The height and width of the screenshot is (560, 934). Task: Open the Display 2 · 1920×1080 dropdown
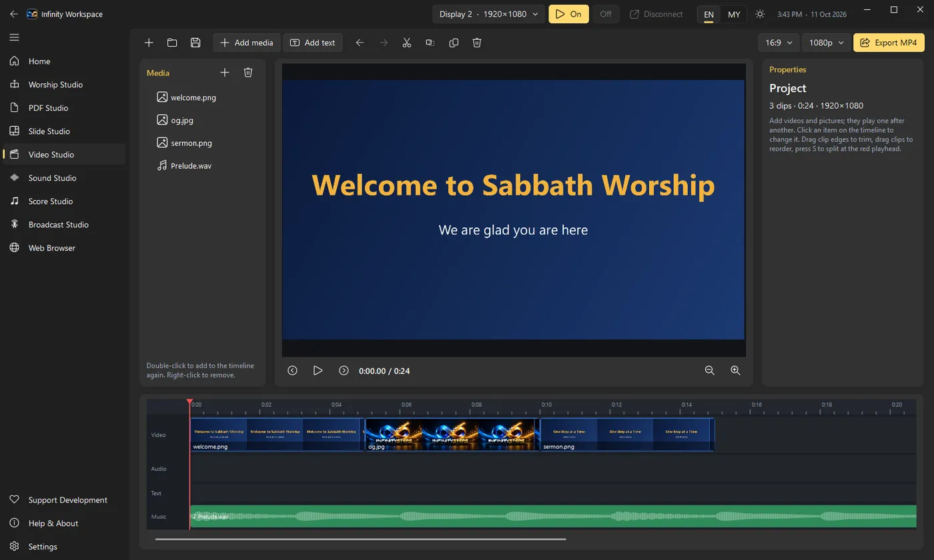[489, 14]
